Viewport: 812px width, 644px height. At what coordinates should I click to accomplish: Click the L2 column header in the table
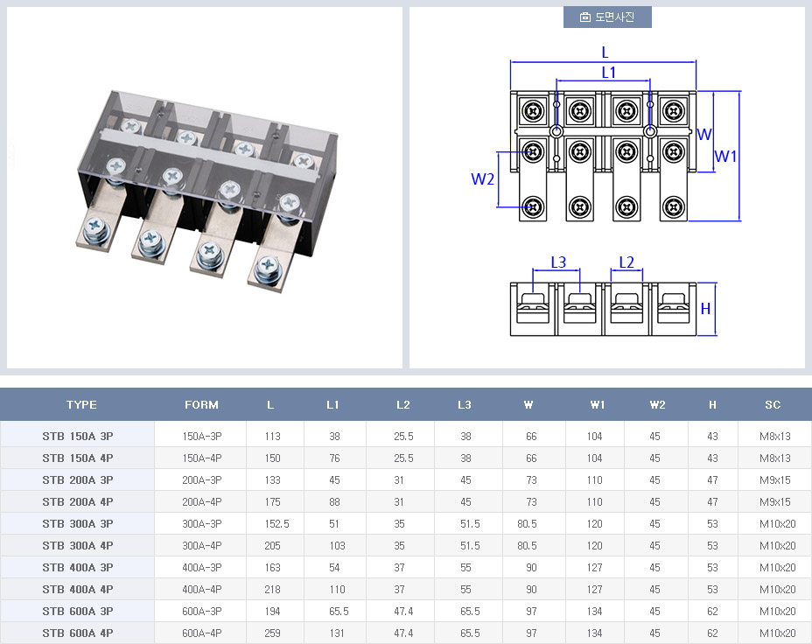[402, 405]
